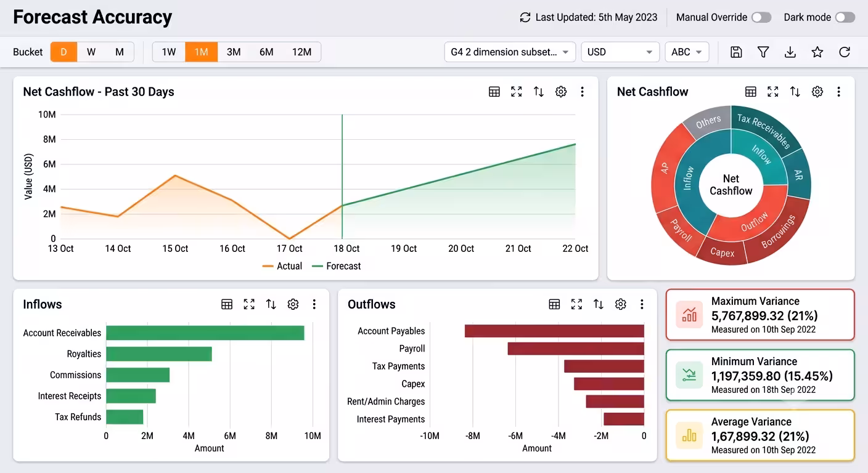Click the Minimum Variance trend icon
The image size is (868, 473).
pos(689,375)
